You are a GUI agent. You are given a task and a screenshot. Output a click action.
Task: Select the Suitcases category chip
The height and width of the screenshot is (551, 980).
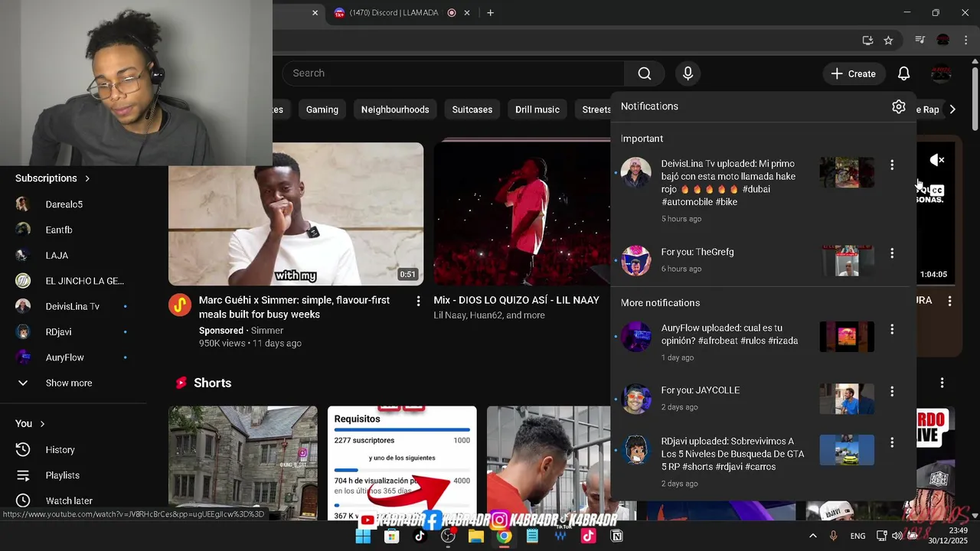pyautogui.click(x=472, y=109)
